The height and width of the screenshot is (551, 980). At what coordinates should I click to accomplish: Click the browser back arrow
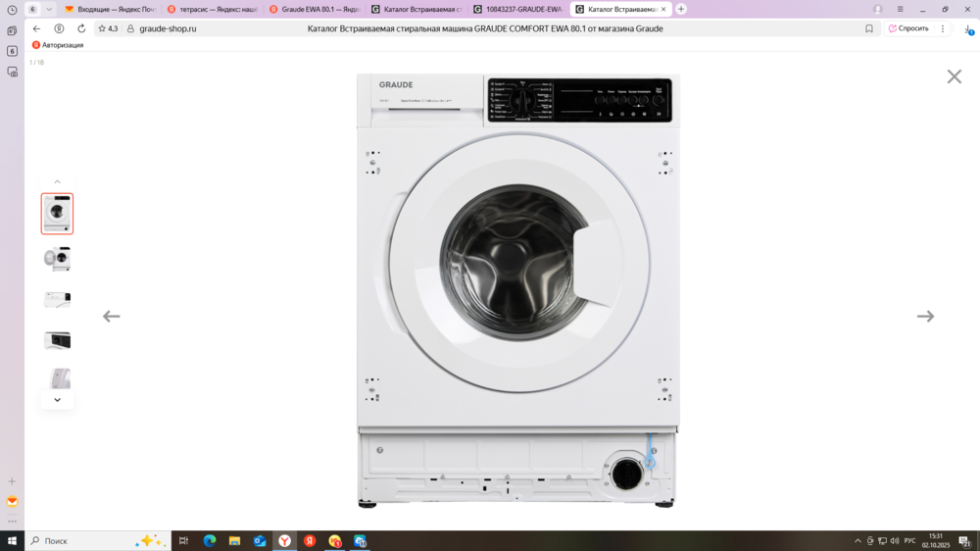click(37, 28)
